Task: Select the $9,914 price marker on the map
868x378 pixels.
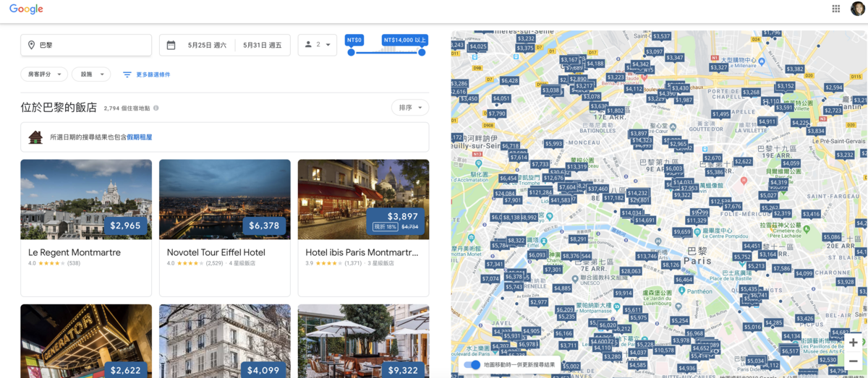Action: point(624,293)
